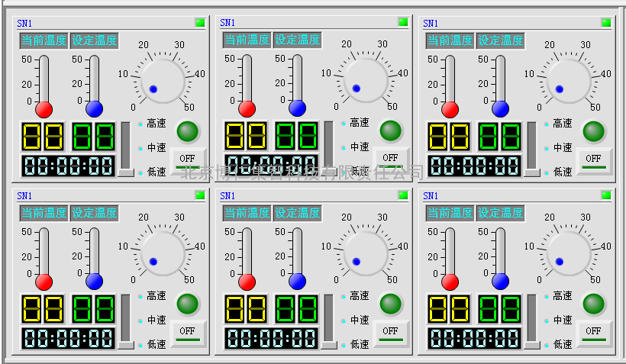Screen dimensions: 626x364
Task: Click the 设定温度 label in the top-left panel
Action: (x=94, y=40)
